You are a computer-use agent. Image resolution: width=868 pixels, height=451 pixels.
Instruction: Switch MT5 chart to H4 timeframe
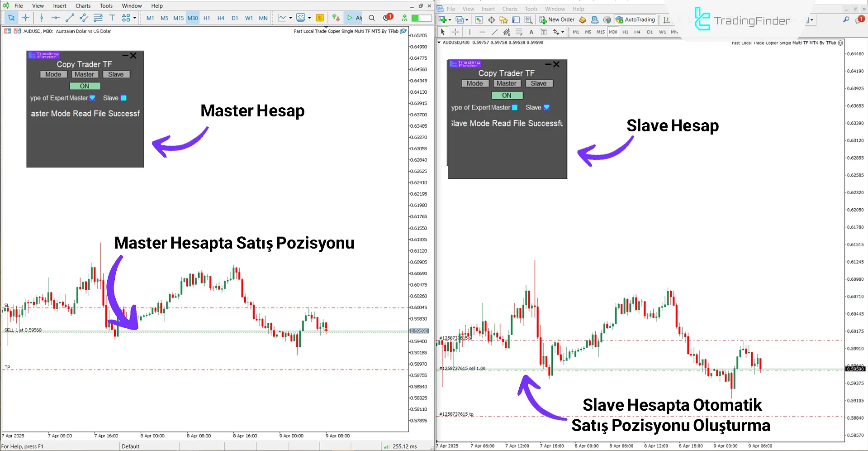point(221,18)
